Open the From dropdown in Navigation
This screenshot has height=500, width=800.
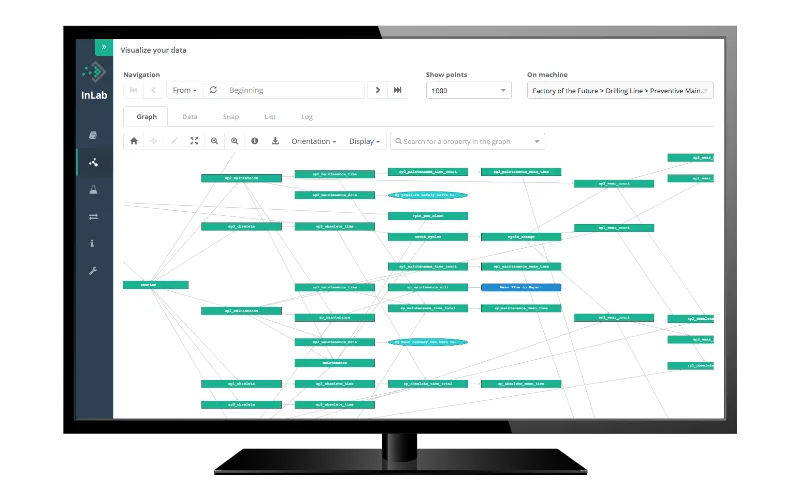coord(184,90)
